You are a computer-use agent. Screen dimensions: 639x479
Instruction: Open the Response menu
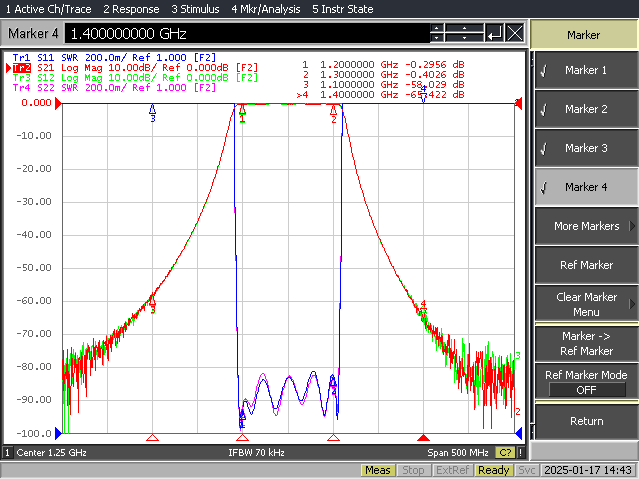131,9
